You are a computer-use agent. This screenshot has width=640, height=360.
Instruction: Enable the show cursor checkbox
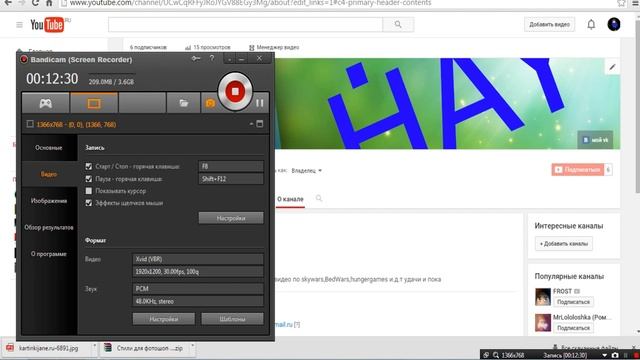click(89, 191)
